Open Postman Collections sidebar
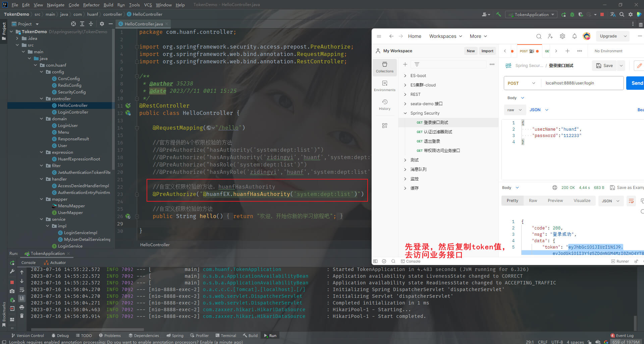 click(x=385, y=67)
